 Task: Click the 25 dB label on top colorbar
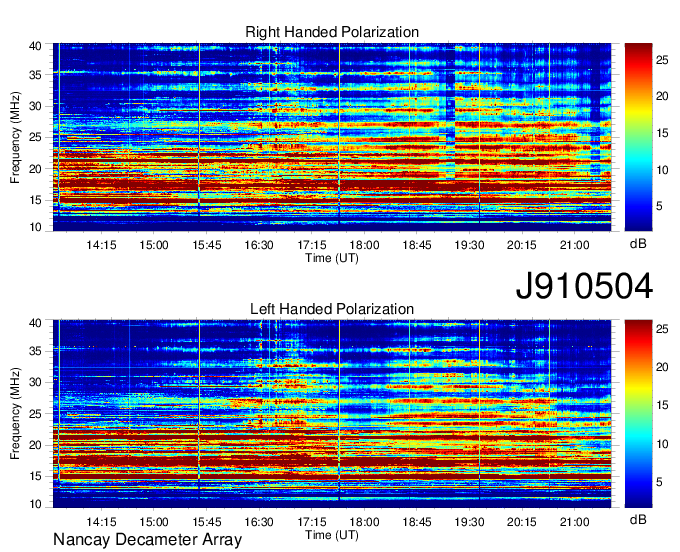coord(662,60)
